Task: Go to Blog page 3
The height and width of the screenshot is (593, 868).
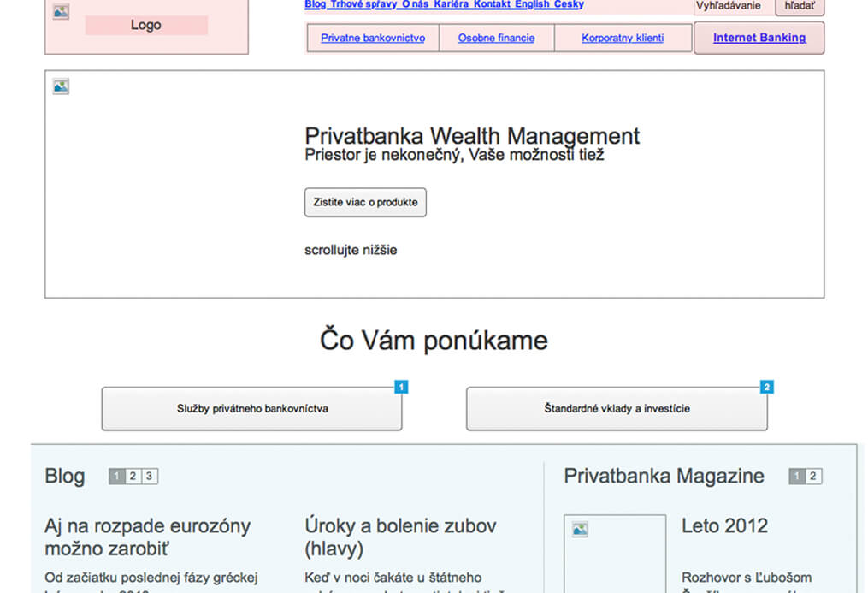Action: tap(150, 476)
